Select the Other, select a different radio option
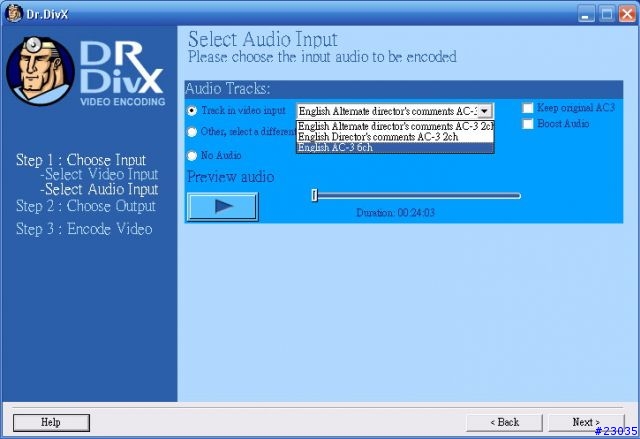This screenshot has height=439, width=640. [192, 132]
